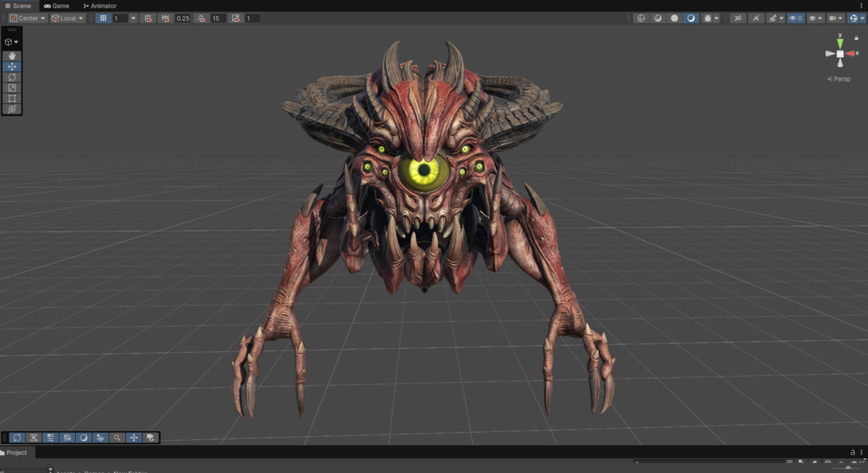Expand the Gizmos dropdown arrow
The width and height of the screenshot is (868, 473).
tap(862, 18)
